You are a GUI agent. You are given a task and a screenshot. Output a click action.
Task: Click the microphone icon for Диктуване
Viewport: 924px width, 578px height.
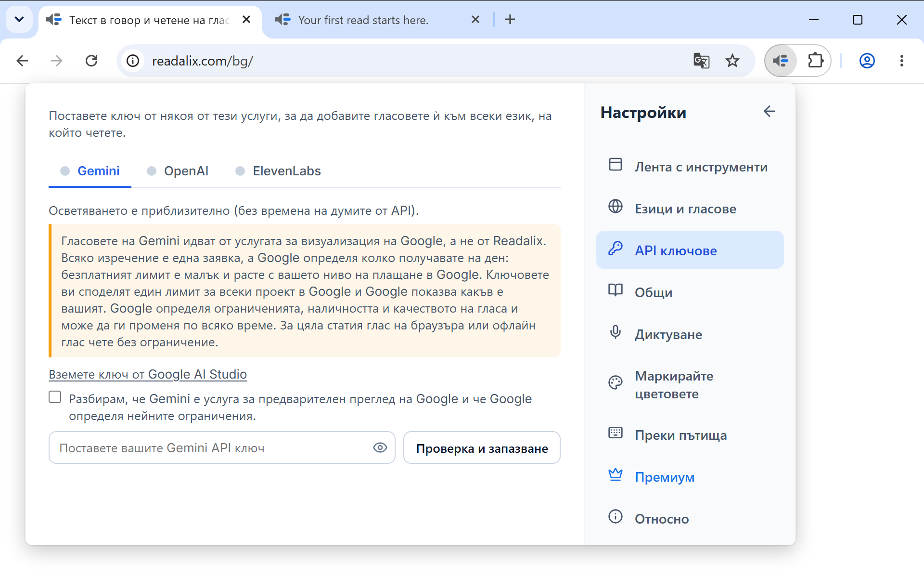pos(616,332)
